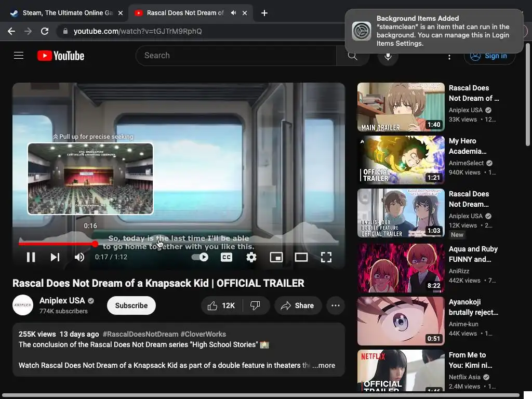Toggle closed captions with the CC button
Image resolution: width=532 pixels, height=399 pixels.
click(x=227, y=257)
